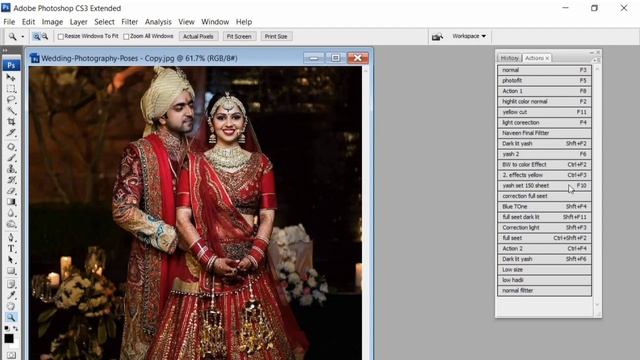
Task: Run the 'Low size' action
Action: pyautogui.click(x=544, y=270)
